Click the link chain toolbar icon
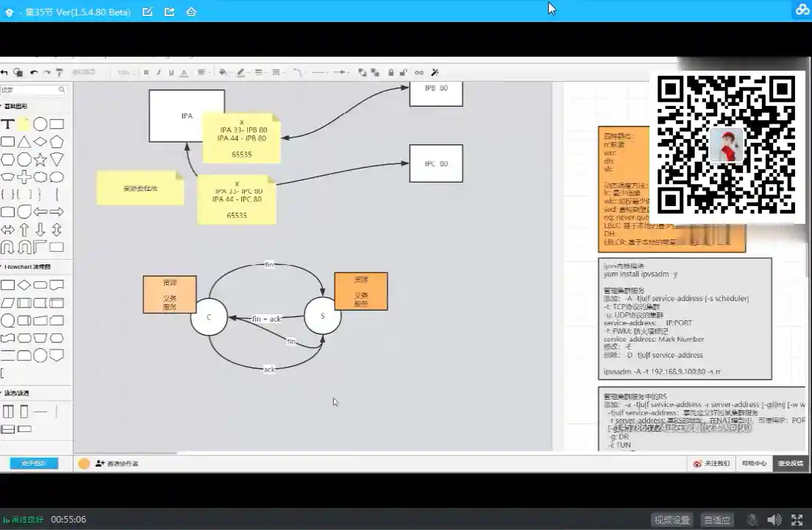This screenshot has width=812, height=530. 419,72
